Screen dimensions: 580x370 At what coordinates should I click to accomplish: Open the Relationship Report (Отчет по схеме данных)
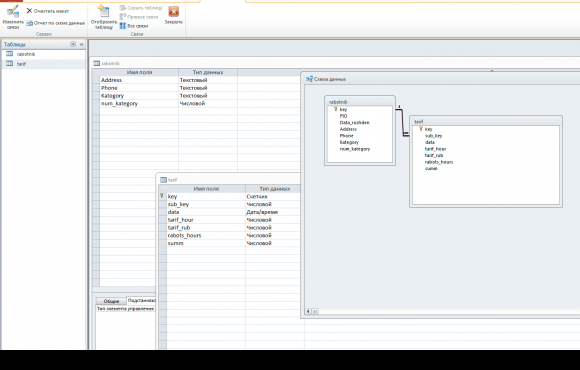coord(55,23)
